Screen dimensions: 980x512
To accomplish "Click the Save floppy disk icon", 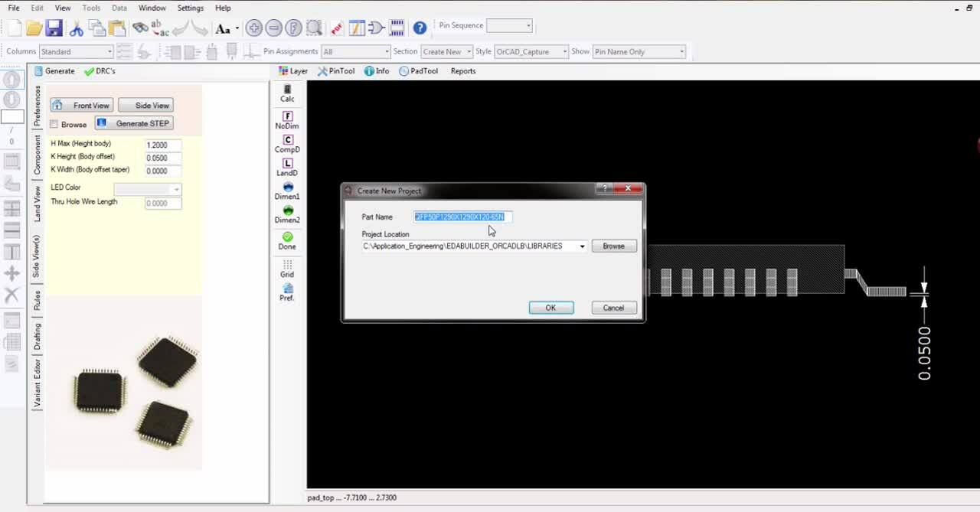I will tap(53, 28).
